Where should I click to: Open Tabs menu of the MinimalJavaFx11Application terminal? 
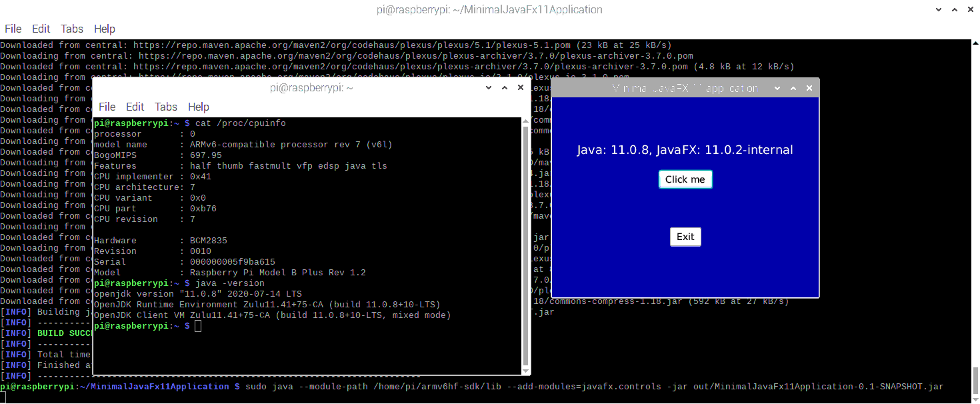[x=72, y=29]
